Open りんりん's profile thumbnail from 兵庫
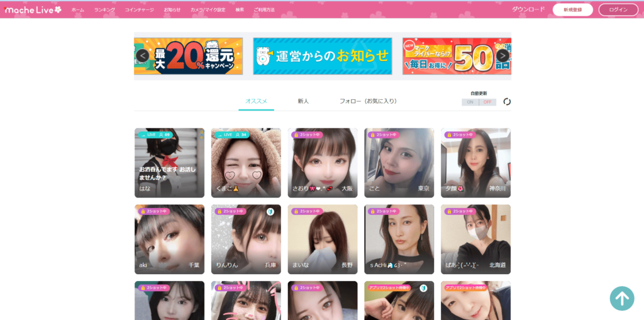This screenshot has height=320, width=644. (246, 240)
